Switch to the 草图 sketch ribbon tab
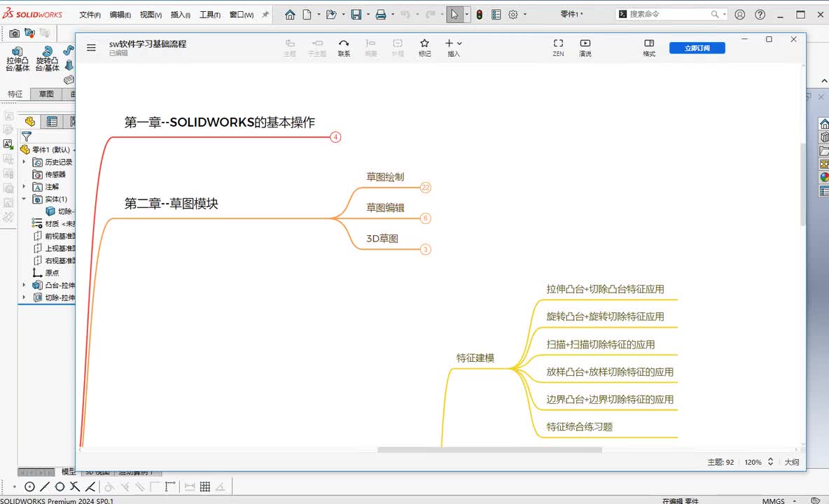This screenshot has width=829, height=504. (x=46, y=94)
